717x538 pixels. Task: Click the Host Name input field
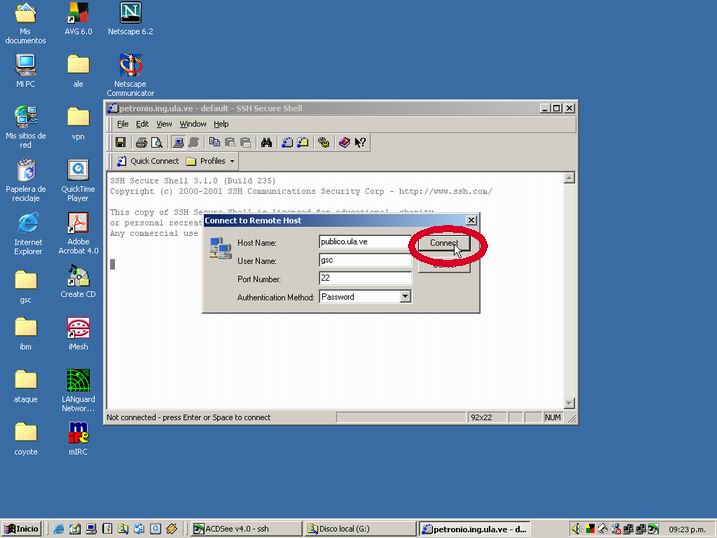pos(365,242)
